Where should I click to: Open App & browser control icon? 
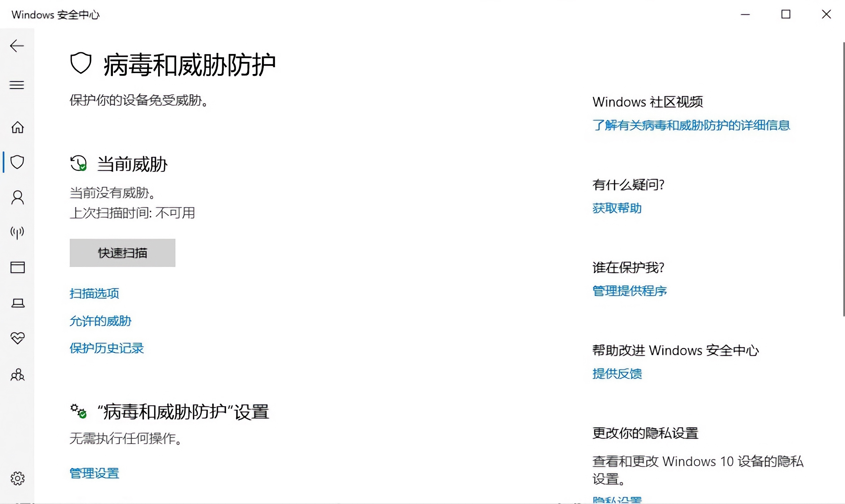pos(17,267)
